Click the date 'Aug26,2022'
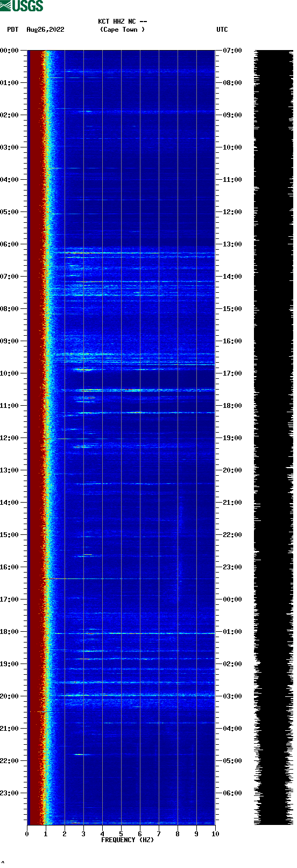This screenshot has height=868, width=297. click(45, 30)
